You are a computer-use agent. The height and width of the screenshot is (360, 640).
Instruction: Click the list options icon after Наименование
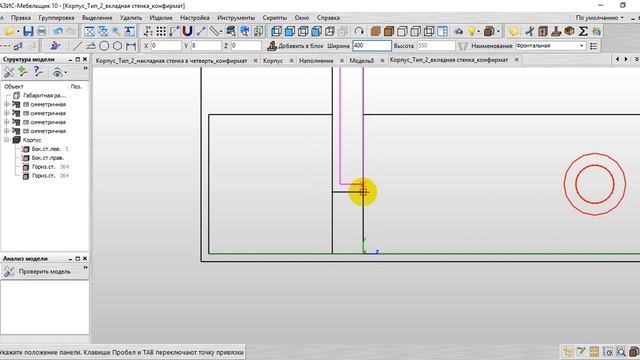[593, 46]
